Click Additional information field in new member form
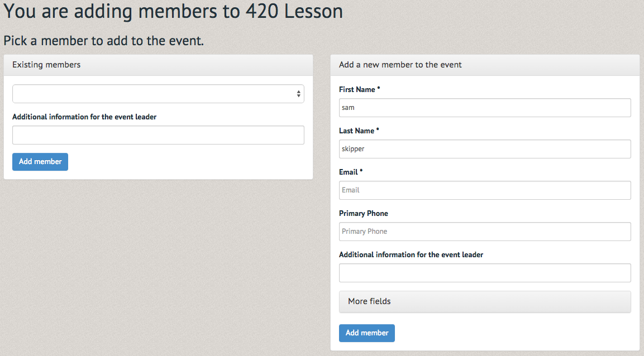Screen dimensions: 644x356 pyautogui.click(x=485, y=273)
